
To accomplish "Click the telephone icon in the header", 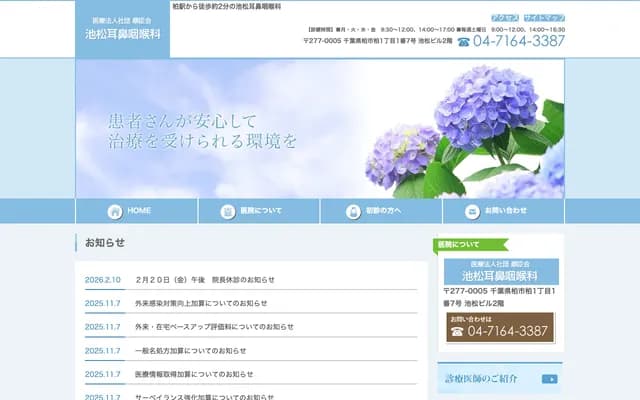I will (x=464, y=42).
